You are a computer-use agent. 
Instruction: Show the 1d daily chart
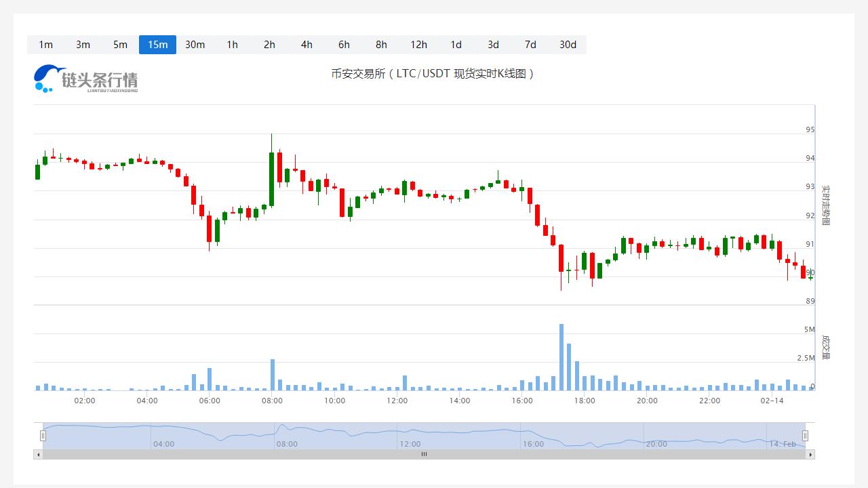(x=456, y=45)
